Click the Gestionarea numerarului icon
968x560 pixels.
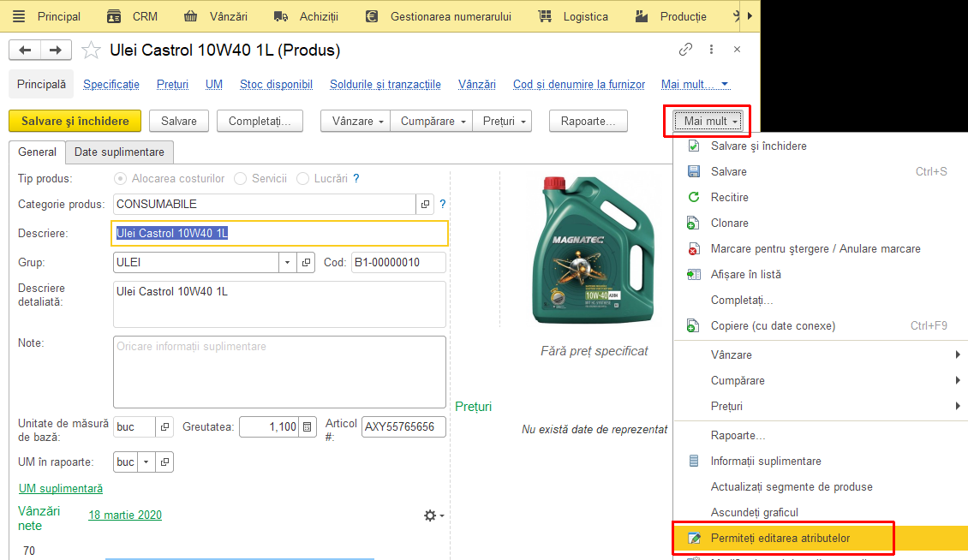[x=372, y=16]
